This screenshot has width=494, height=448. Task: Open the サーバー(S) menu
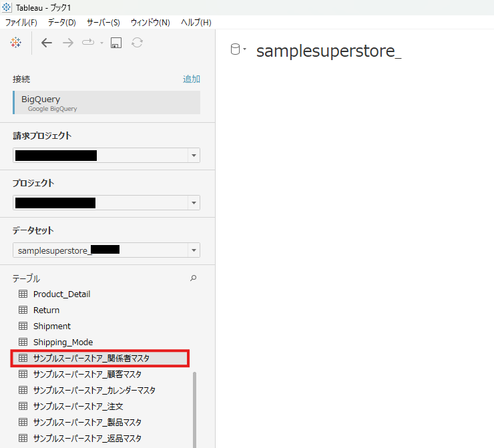[103, 23]
